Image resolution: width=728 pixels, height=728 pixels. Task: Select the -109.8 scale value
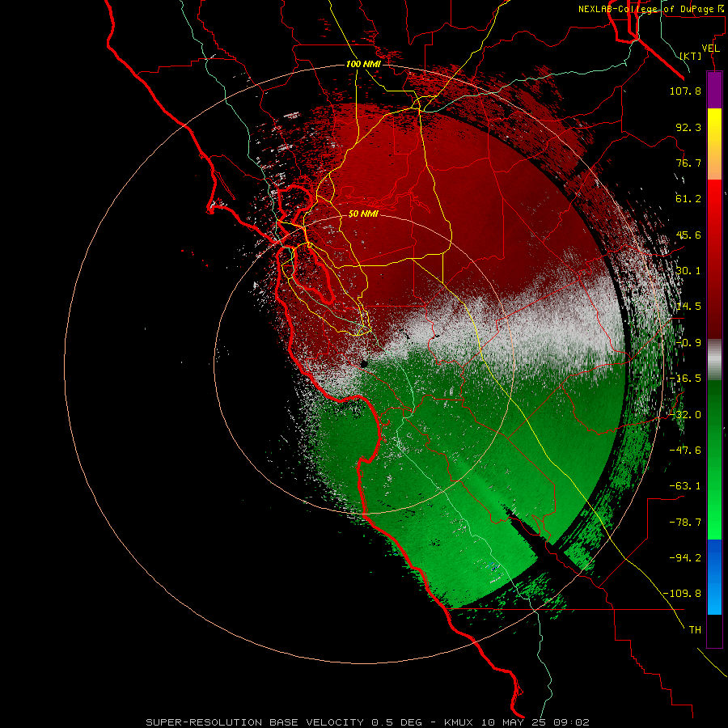tap(682, 594)
